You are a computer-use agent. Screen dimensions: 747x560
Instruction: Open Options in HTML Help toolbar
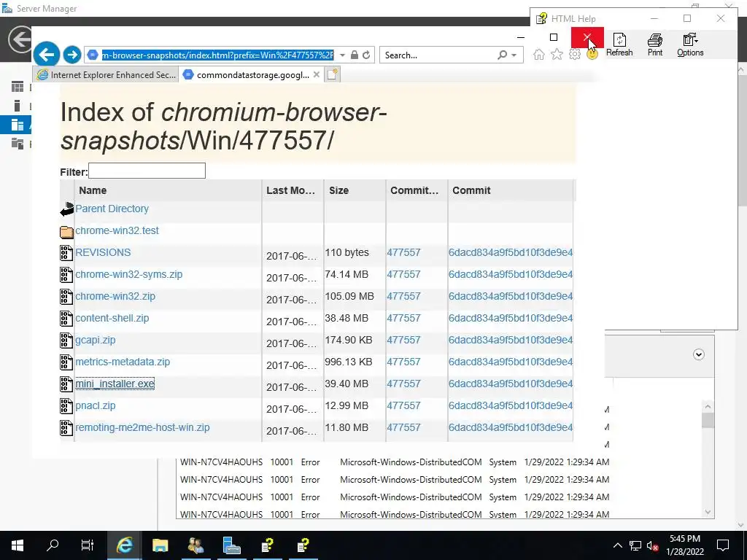[690, 45]
